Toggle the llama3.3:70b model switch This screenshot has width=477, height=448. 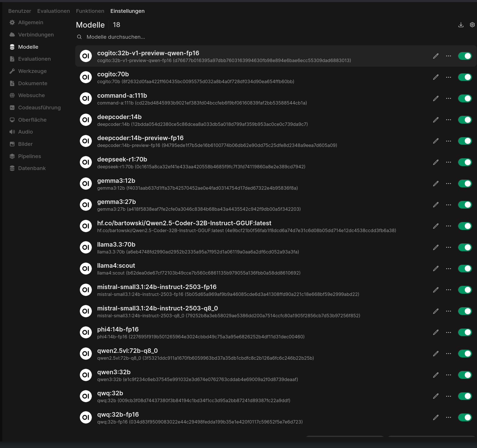(465, 247)
